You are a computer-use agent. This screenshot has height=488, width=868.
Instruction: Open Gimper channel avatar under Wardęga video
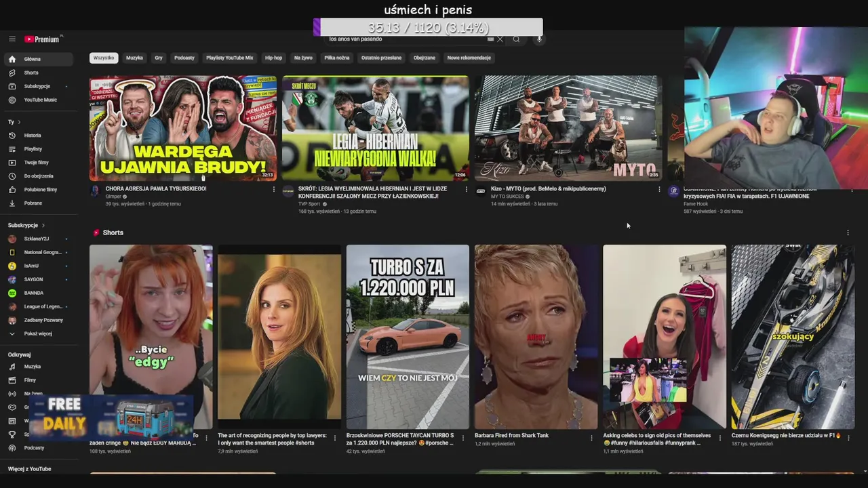[96, 191]
